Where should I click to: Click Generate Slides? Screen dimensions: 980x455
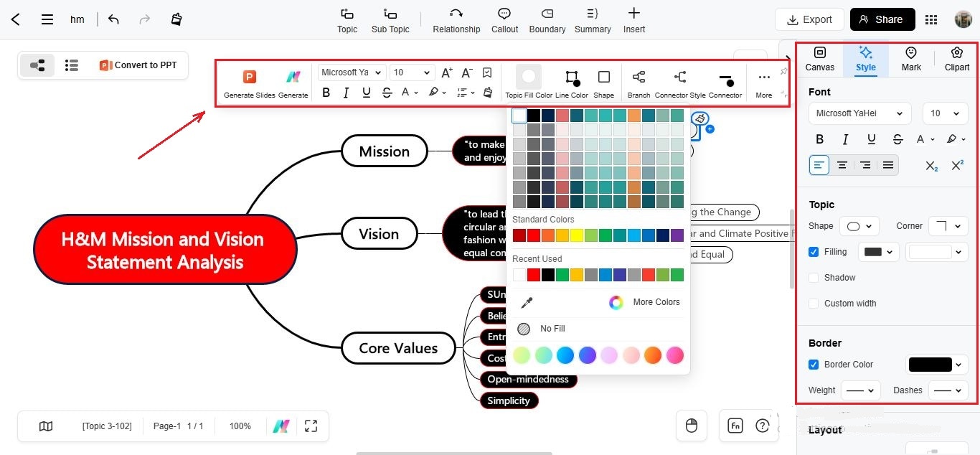(250, 83)
